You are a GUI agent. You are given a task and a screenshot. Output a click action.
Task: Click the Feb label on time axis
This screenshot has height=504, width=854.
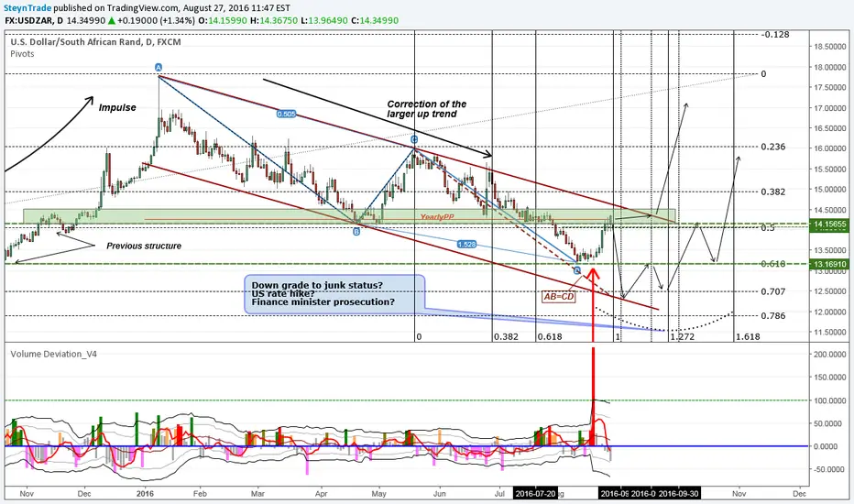[x=200, y=494]
